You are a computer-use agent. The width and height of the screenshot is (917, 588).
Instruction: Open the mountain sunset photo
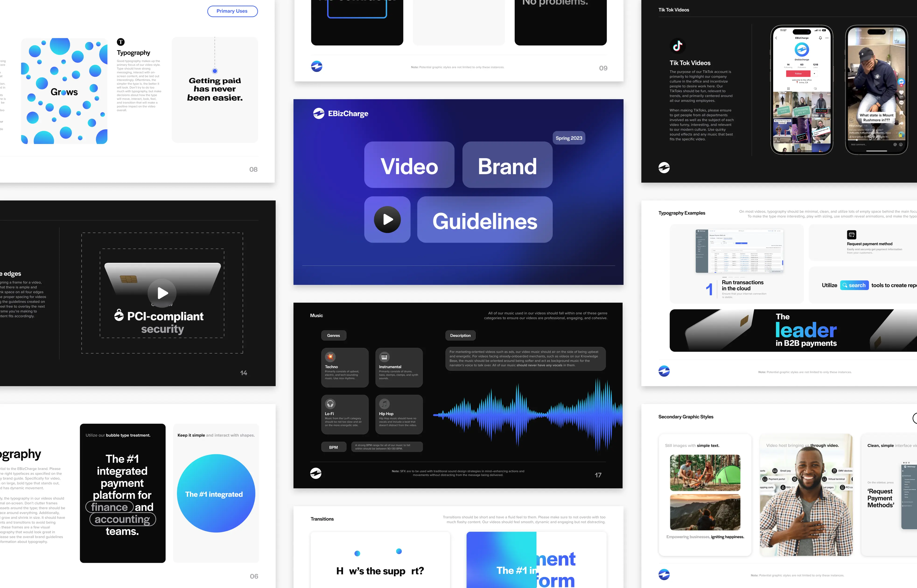coord(705,512)
